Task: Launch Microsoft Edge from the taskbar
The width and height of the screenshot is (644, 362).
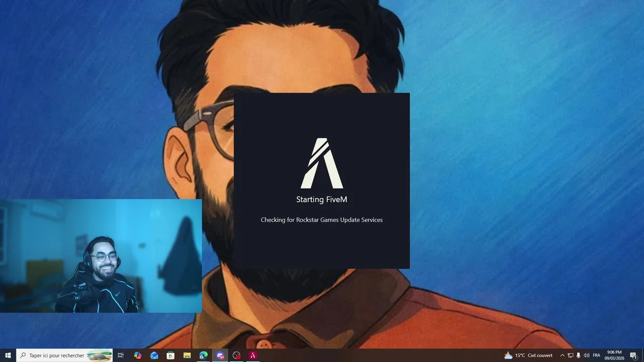Action: click(203, 355)
